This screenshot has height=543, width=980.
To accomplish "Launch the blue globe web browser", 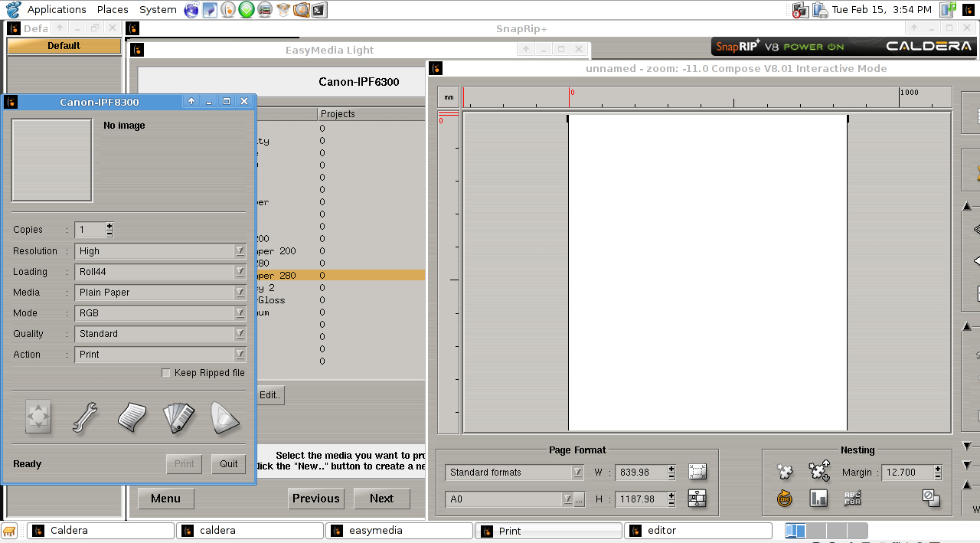I will pyautogui.click(x=191, y=9).
